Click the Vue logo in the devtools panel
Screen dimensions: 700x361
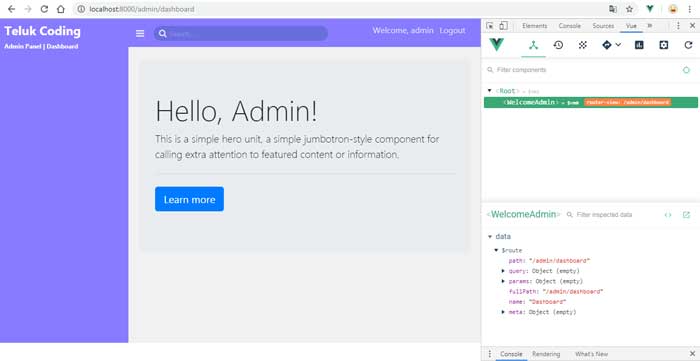[x=496, y=45]
